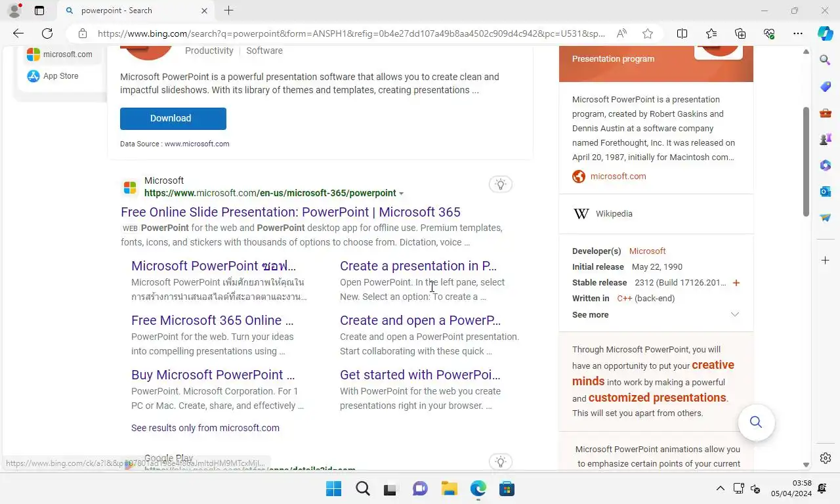The width and height of the screenshot is (840, 504).
Task: Open sidebar Search icon
Action: tap(826, 60)
